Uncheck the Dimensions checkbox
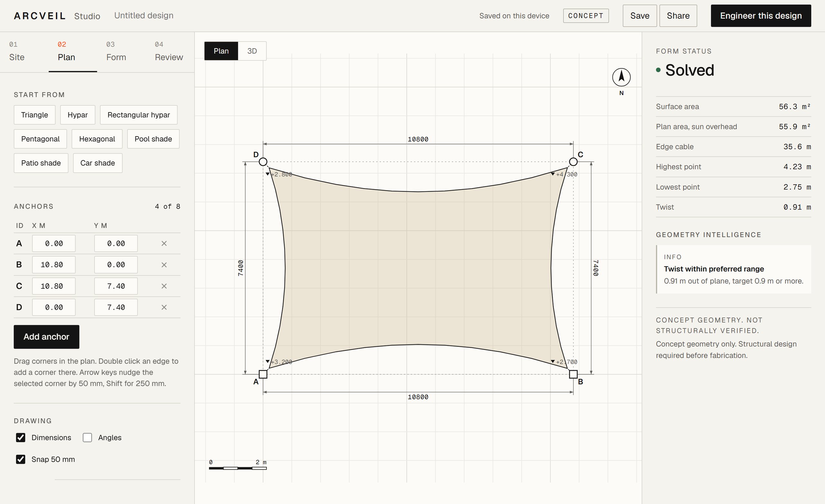The width and height of the screenshot is (825, 504). point(21,438)
